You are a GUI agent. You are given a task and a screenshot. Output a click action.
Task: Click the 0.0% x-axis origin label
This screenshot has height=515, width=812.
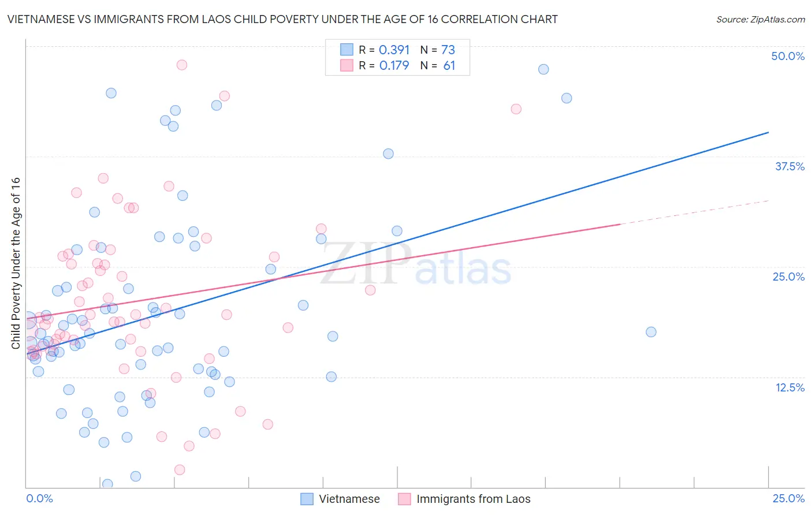[x=40, y=498]
